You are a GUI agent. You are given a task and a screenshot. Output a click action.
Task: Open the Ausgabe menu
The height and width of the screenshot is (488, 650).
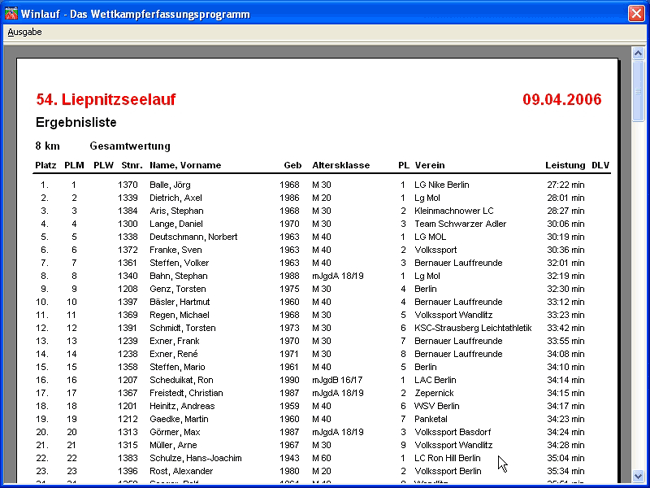click(x=24, y=32)
